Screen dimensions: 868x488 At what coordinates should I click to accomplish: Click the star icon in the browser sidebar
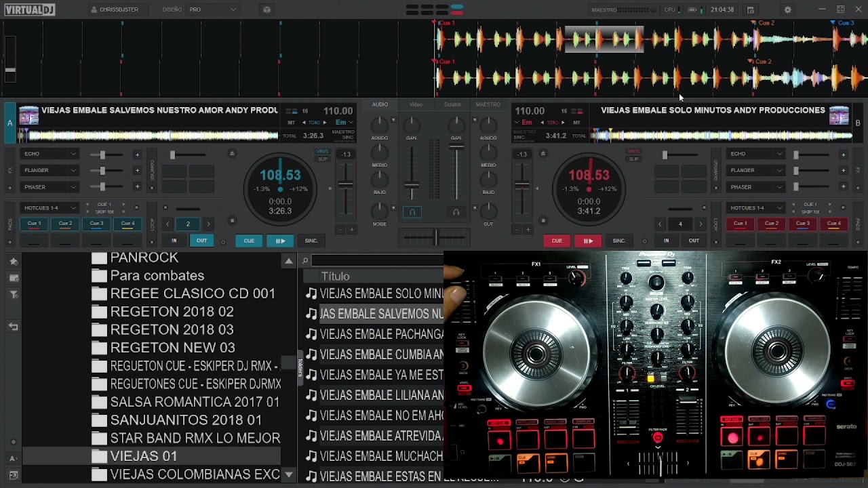[x=14, y=261]
